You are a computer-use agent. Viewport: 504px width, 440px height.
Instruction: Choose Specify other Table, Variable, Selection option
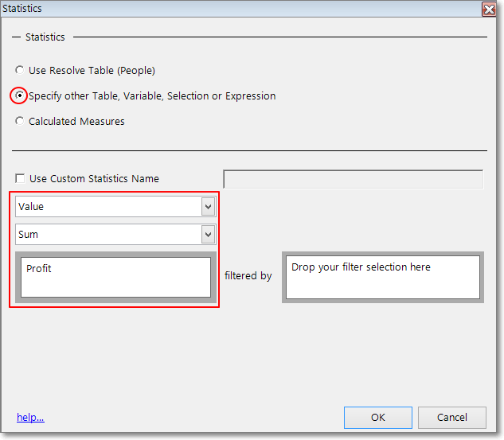coord(20,95)
